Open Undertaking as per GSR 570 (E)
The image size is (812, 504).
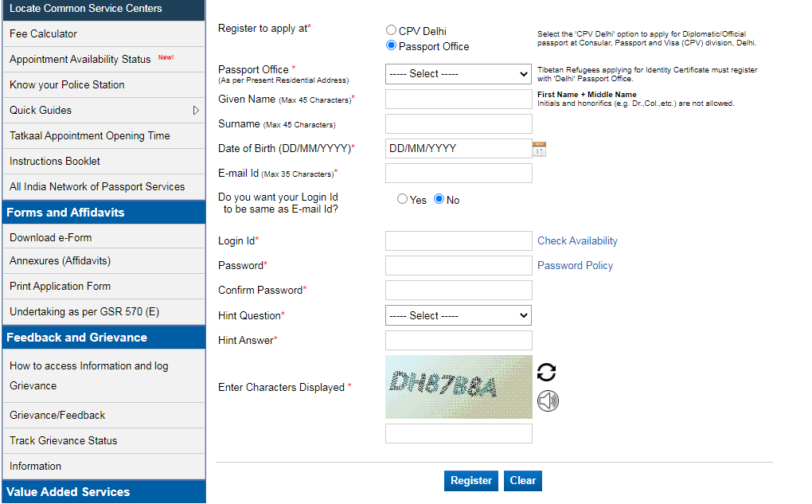tap(103, 311)
